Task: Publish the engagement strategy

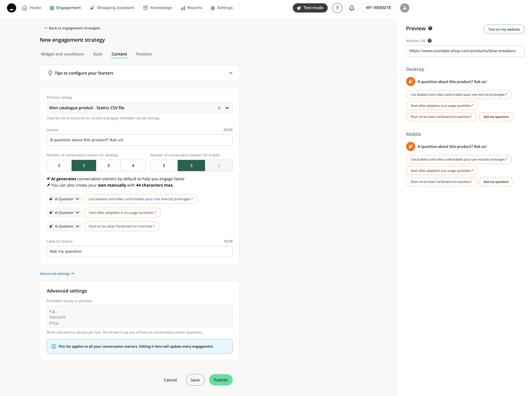Action: [x=221, y=380]
